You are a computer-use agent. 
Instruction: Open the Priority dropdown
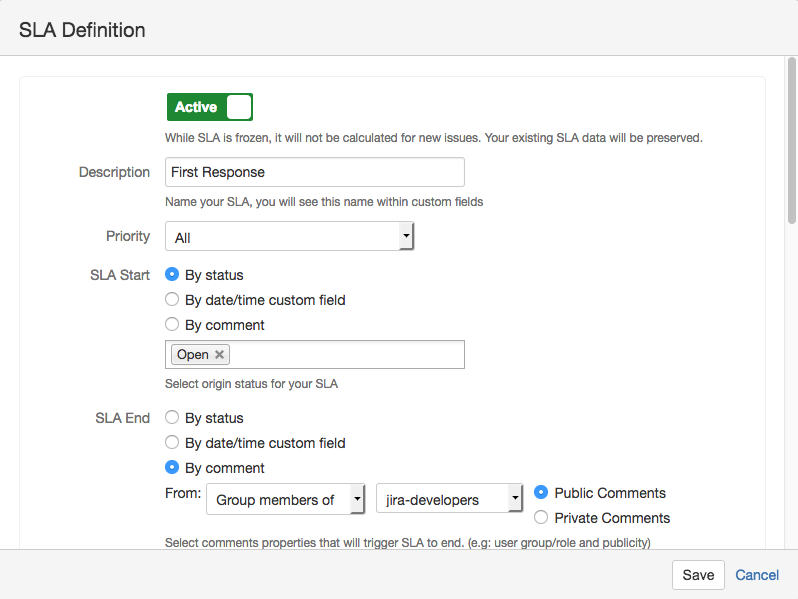289,237
